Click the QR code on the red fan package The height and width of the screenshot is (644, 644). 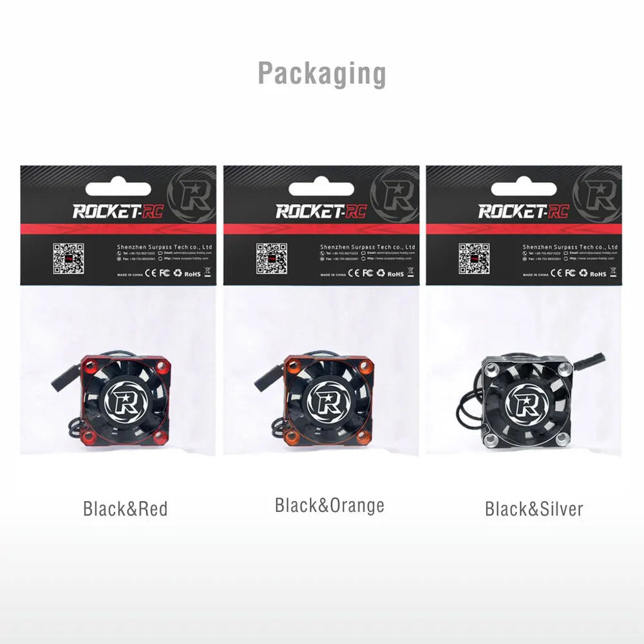coord(69,258)
